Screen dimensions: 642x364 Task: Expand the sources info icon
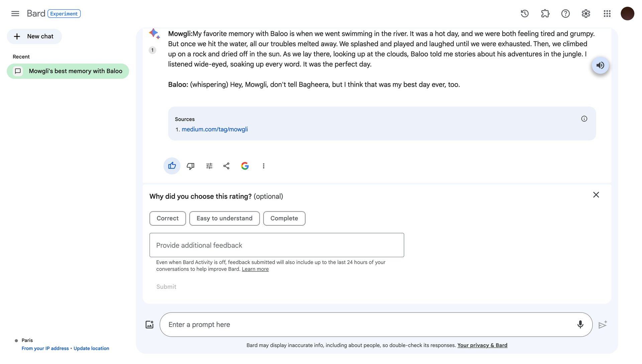584,119
